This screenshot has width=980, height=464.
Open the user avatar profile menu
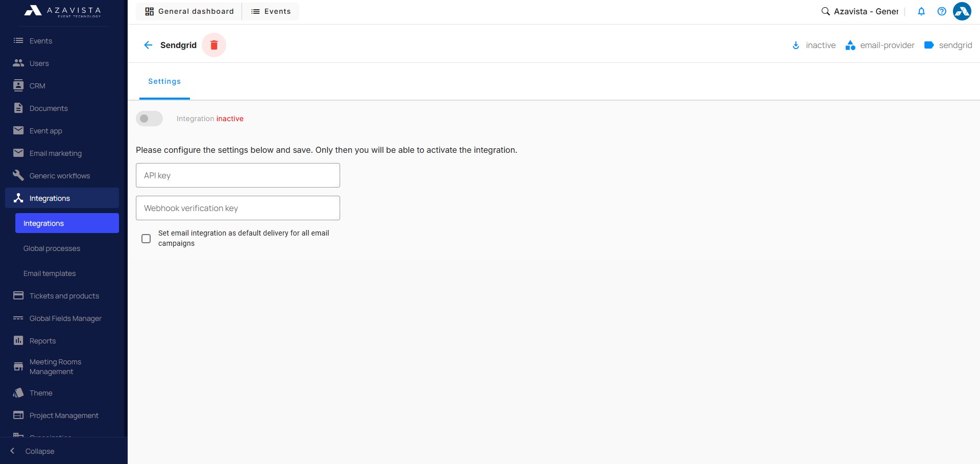pos(962,11)
